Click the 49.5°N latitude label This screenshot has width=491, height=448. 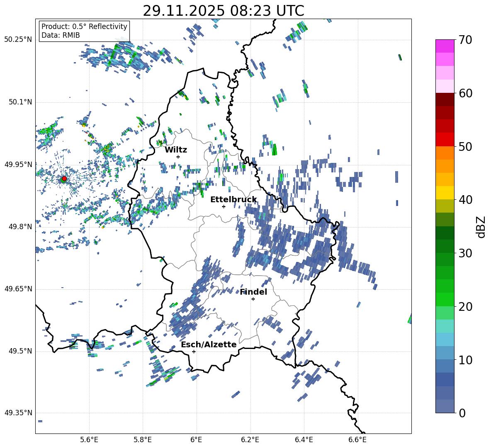tap(20, 351)
